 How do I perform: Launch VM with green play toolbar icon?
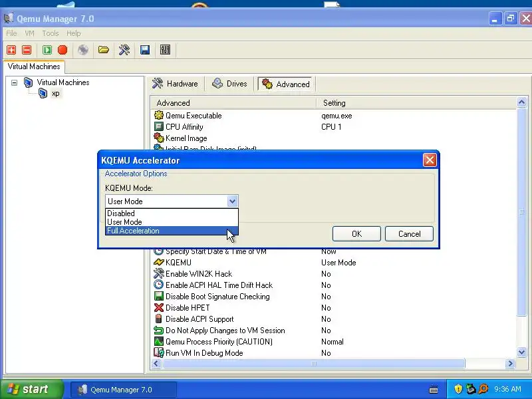click(x=47, y=50)
